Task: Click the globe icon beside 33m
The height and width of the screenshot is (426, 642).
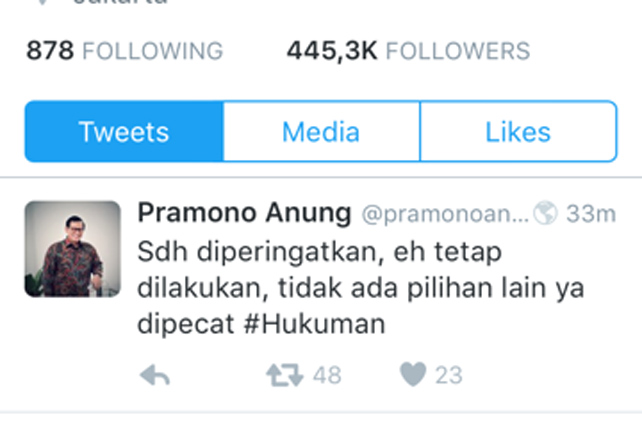Action: [545, 213]
